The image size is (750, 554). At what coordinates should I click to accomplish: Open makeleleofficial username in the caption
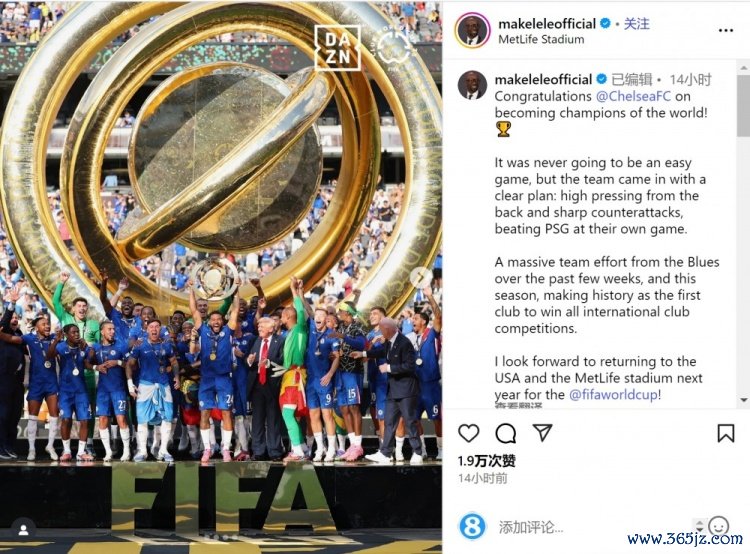pos(543,79)
